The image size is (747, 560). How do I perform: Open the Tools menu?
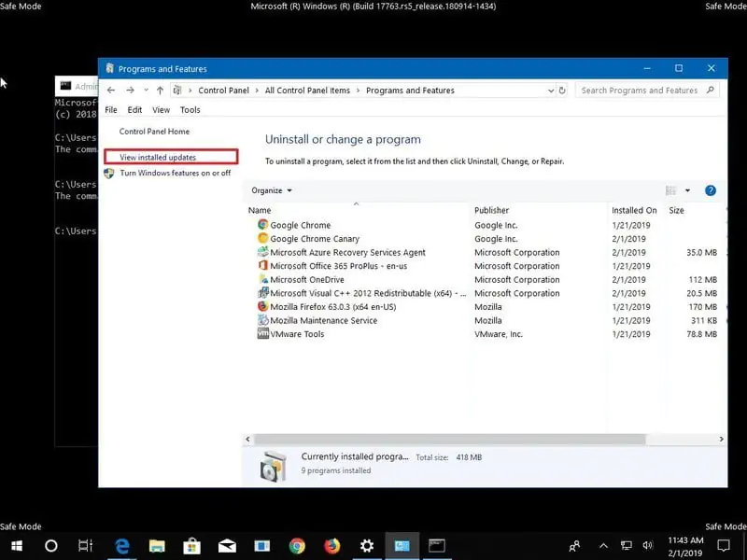(190, 110)
